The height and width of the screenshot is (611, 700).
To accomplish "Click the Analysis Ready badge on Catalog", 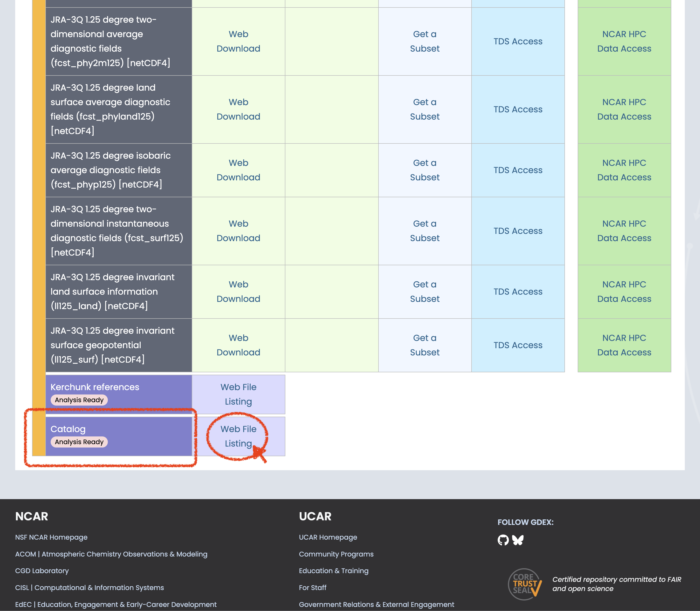I will 79,442.
